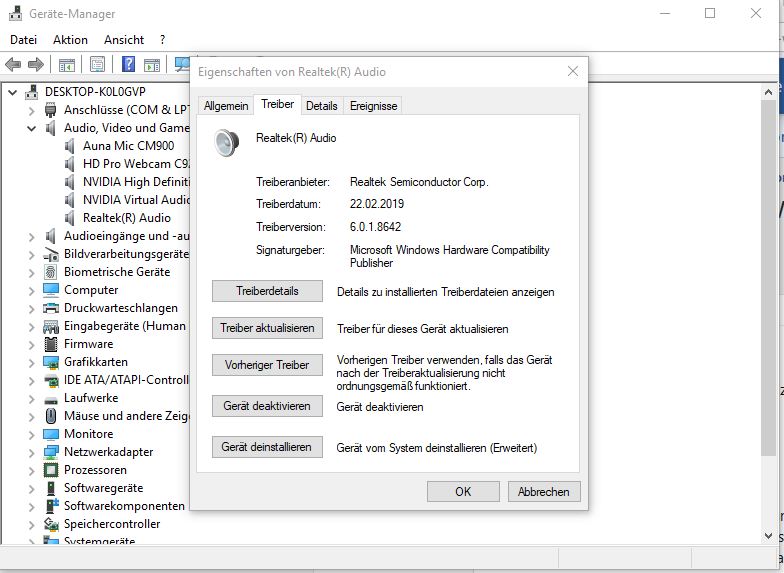Viewport: 784px width, 573px height.
Task: Expand the Monitore category
Action: tap(32, 434)
